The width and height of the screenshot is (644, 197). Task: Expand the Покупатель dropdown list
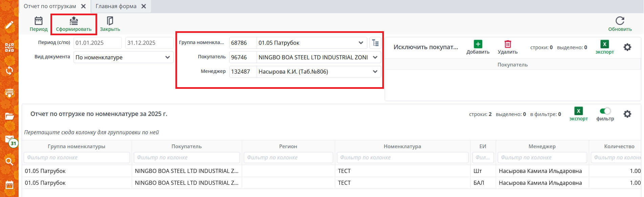tap(375, 57)
